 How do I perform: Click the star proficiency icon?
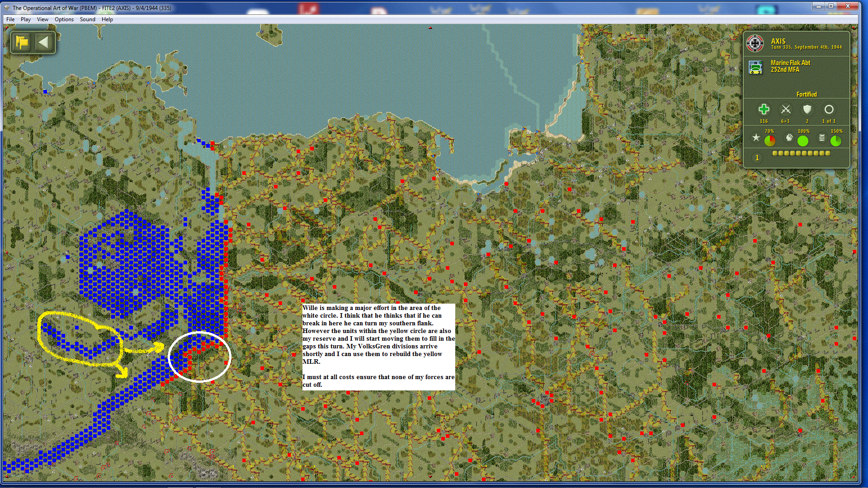756,138
